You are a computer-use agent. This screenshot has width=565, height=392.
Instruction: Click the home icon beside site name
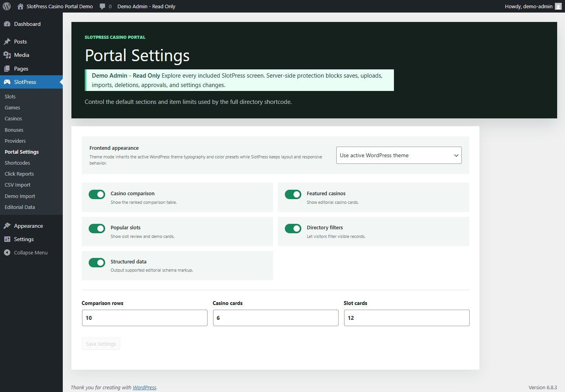coord(20,6)
